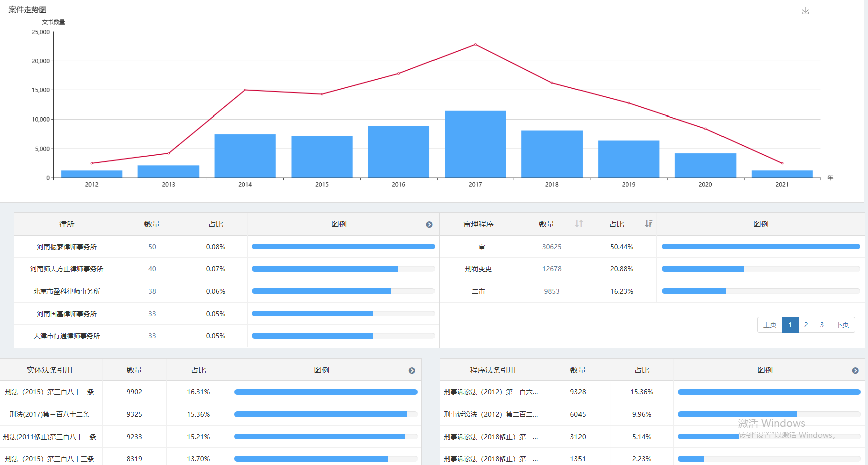Select current page 1 in pagination
The image size is (868, 465).
790,325
